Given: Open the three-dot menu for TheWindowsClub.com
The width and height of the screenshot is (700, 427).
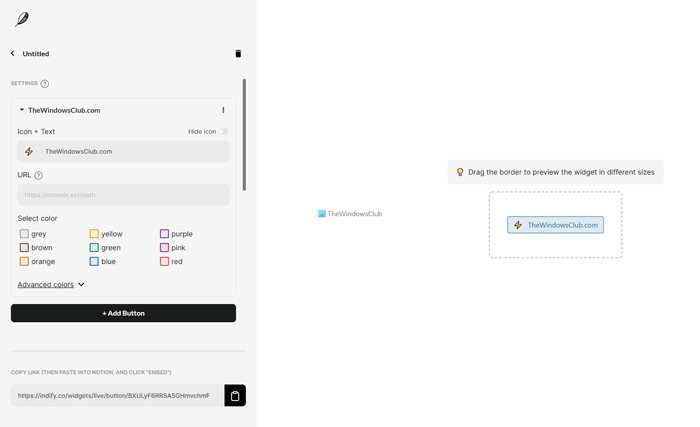Looking at the screenshot, I should tap(223, 110).
